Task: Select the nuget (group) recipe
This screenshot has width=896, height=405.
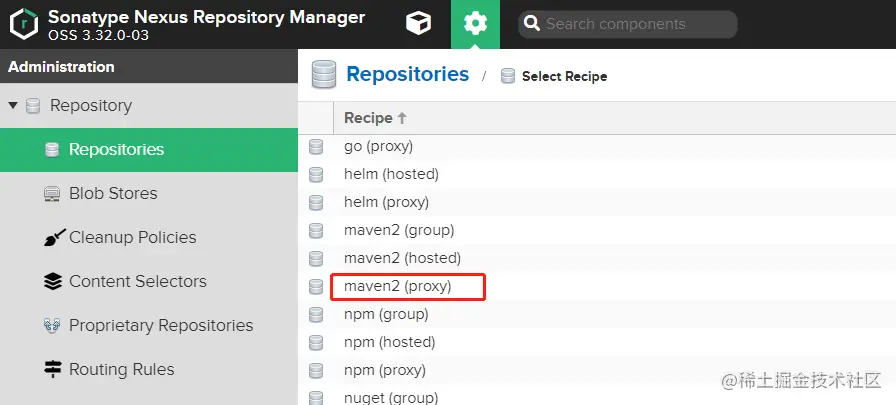Action: coord(391,397)
